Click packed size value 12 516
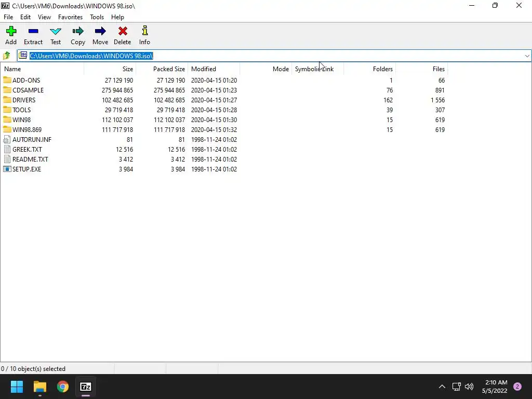 pyautogui.click(x=177, y=149)
